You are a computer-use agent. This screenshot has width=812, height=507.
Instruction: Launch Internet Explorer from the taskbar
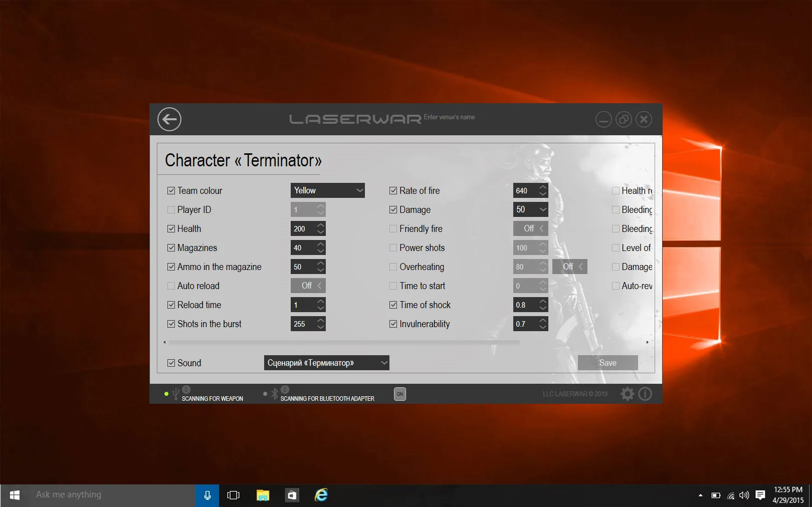click(321, 495)
